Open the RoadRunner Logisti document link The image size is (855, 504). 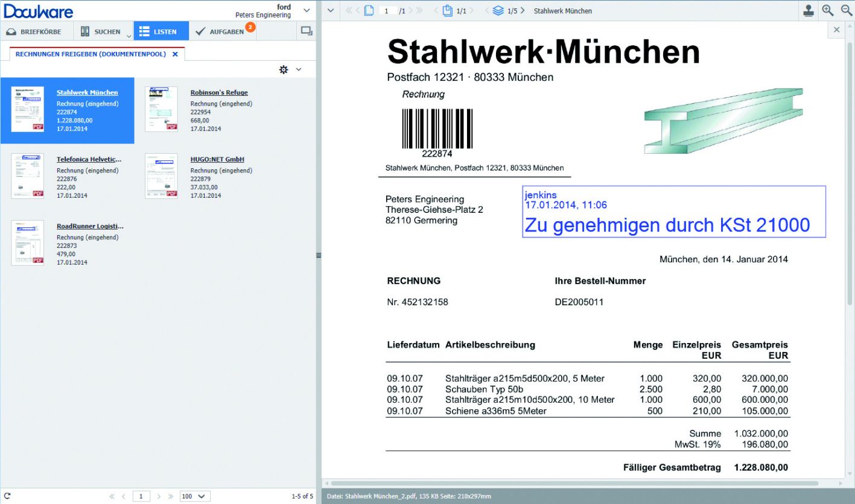point(90,226)
